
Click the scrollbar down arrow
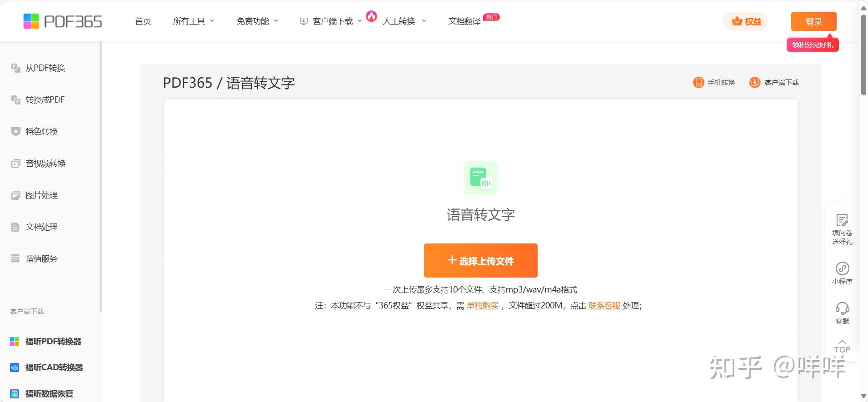tap(863, 397)
